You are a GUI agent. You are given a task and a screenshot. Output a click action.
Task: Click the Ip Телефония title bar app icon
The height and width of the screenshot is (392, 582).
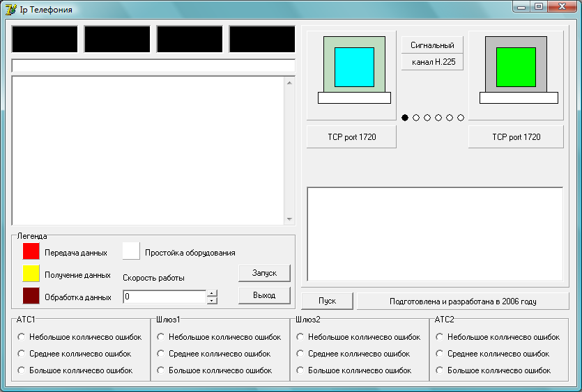tap(11, 9)
